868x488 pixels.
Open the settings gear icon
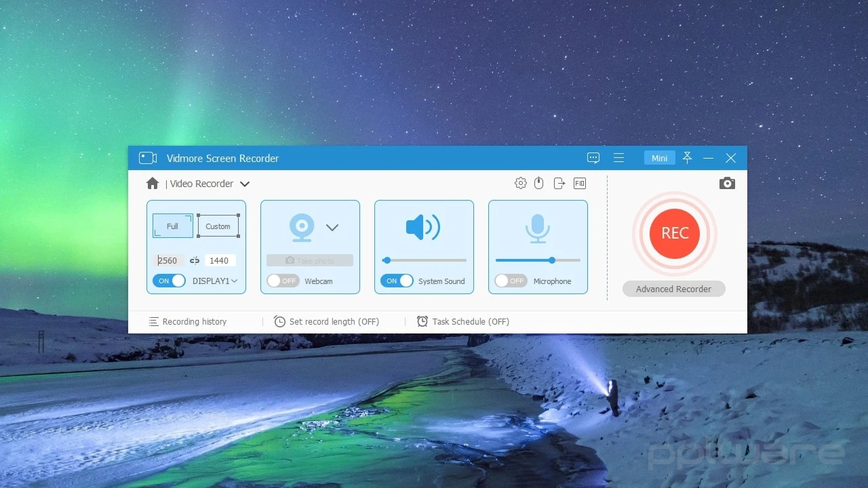(520, 183)
